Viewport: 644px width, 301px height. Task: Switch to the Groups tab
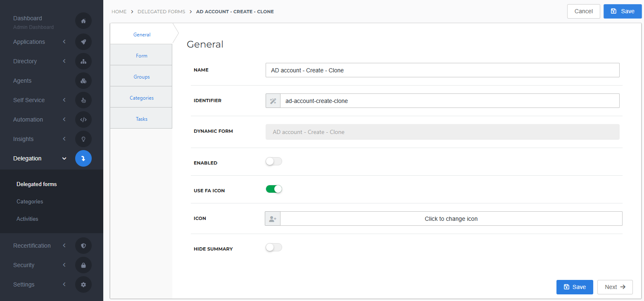point(141,77)
